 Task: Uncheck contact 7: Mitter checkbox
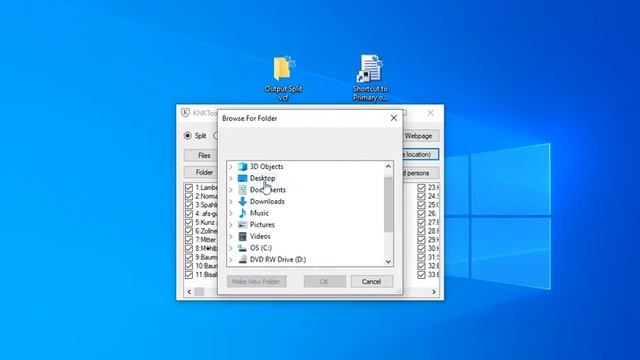click(x=189, y=240)
